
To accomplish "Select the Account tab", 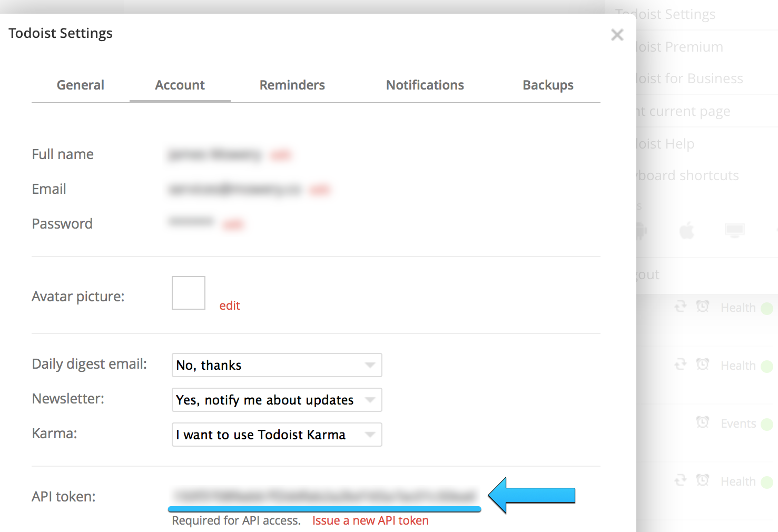I will coord(180,85).
